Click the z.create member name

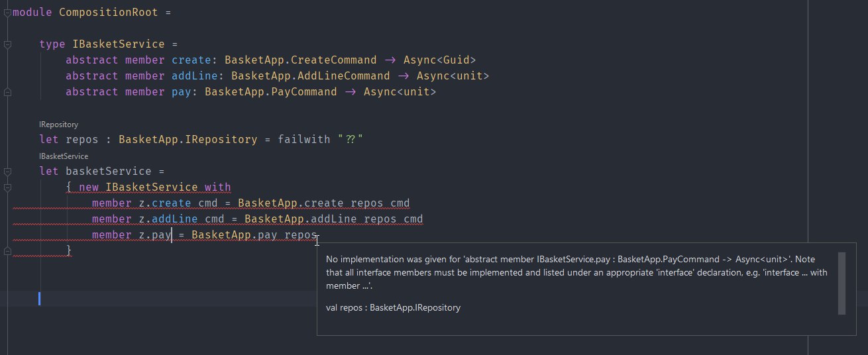(x=172, y=203)
